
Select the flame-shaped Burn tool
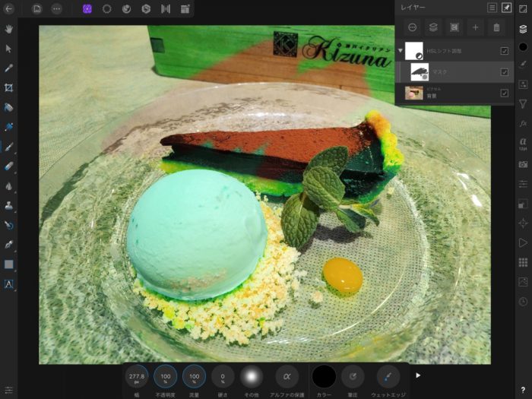(x=9, y=186)
